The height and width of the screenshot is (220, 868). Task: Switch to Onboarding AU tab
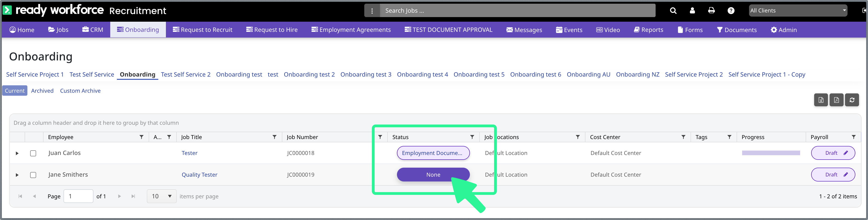click(588, 74)
